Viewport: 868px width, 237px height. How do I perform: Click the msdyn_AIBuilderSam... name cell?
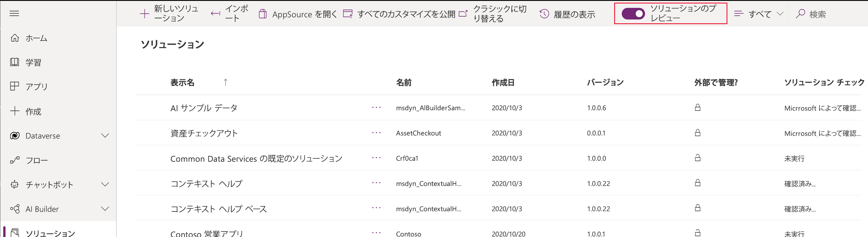[430, 108]
